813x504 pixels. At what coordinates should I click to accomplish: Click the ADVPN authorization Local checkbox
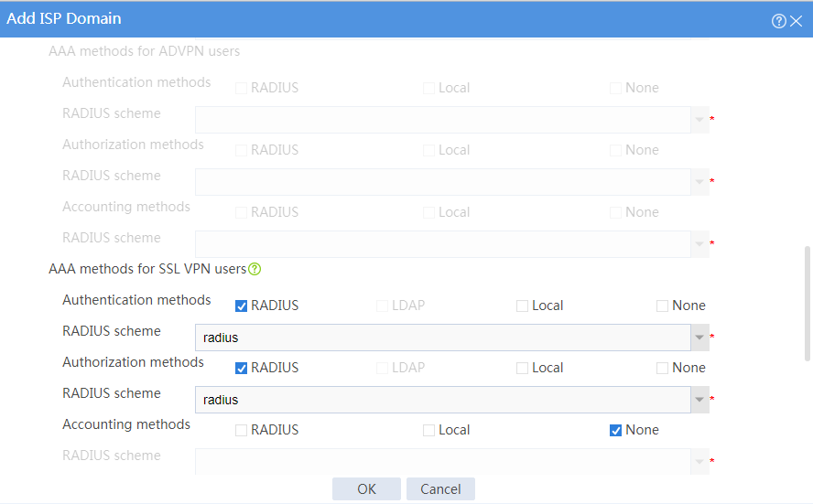[x=428, y=151]
